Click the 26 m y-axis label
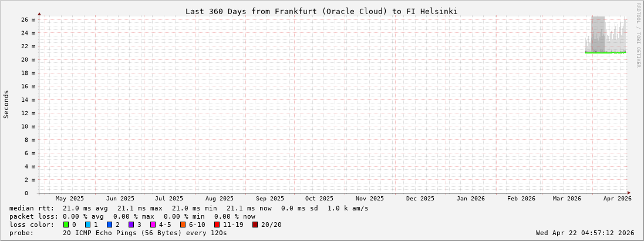 coord(29,19)
